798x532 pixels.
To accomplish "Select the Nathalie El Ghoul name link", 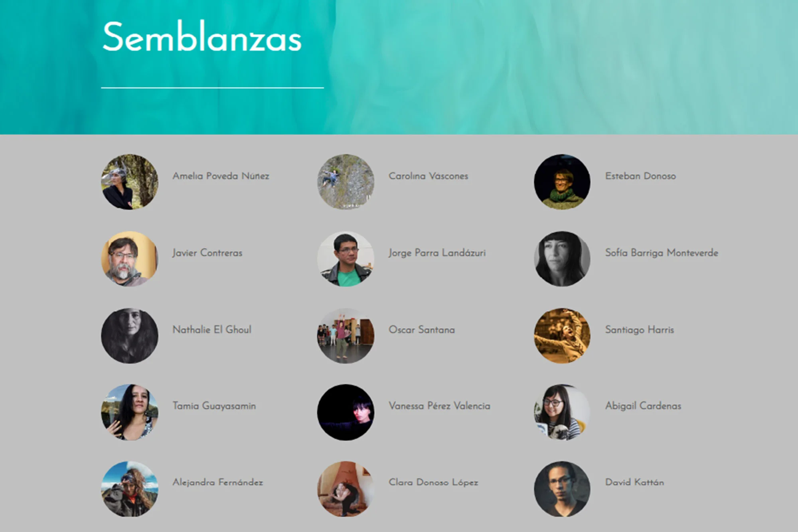I will [211, 330].
